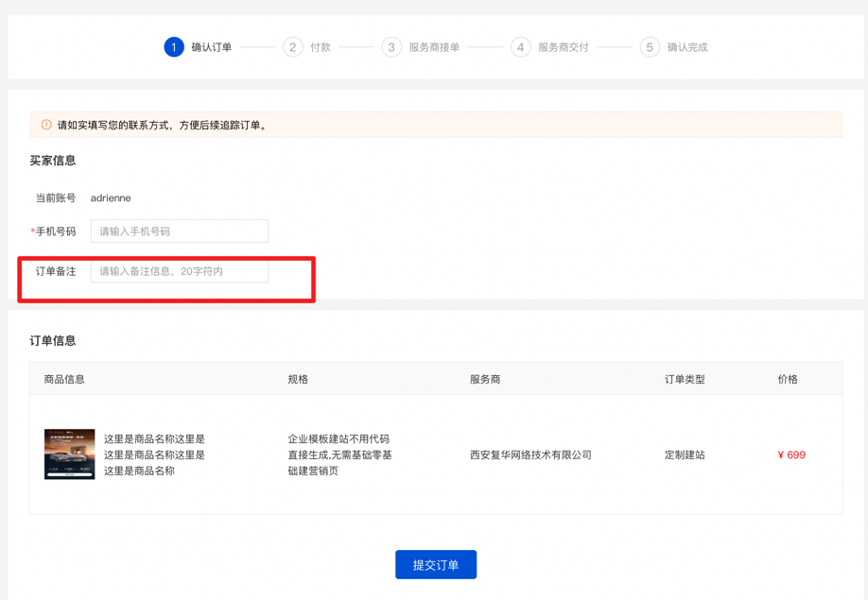Click the orange info warning icon
The width and height of the screenshot is (868, 600).
click(x=46, y=125)
